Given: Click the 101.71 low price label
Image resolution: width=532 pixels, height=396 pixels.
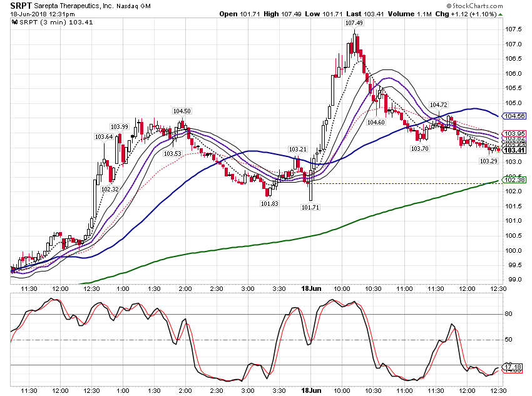Looking at the screenshot, I should pos(310,207).
